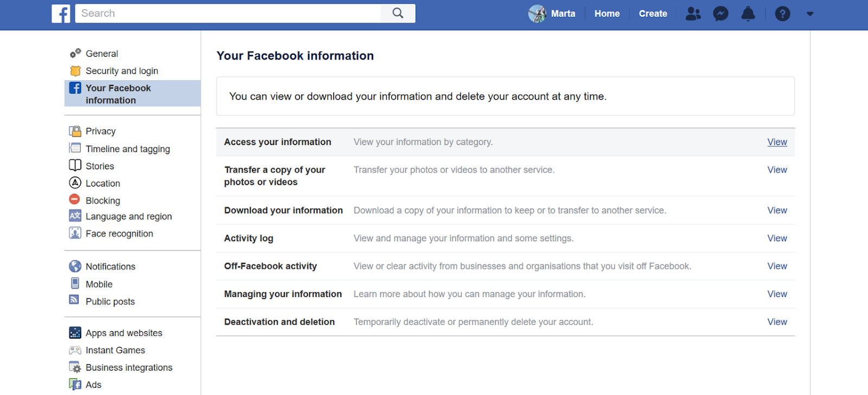Open Language and region settings
The width and height of the screenshot is (868, 395).
pos(129,216)
